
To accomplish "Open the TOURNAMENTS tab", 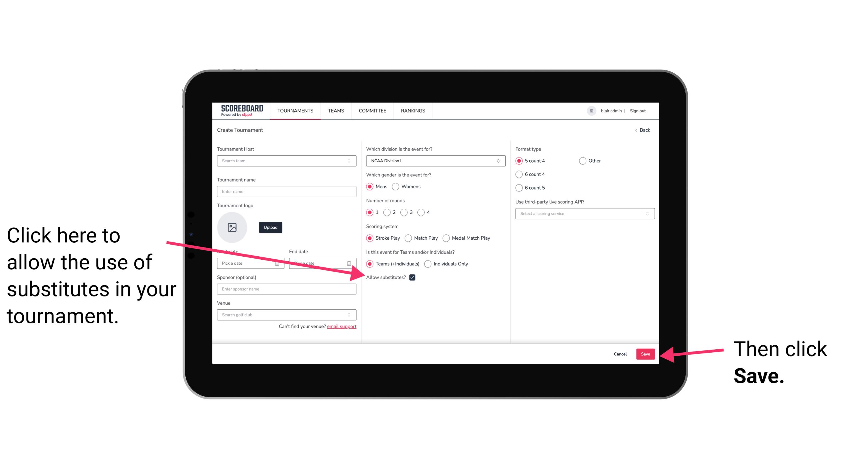I will click(296, 110).
